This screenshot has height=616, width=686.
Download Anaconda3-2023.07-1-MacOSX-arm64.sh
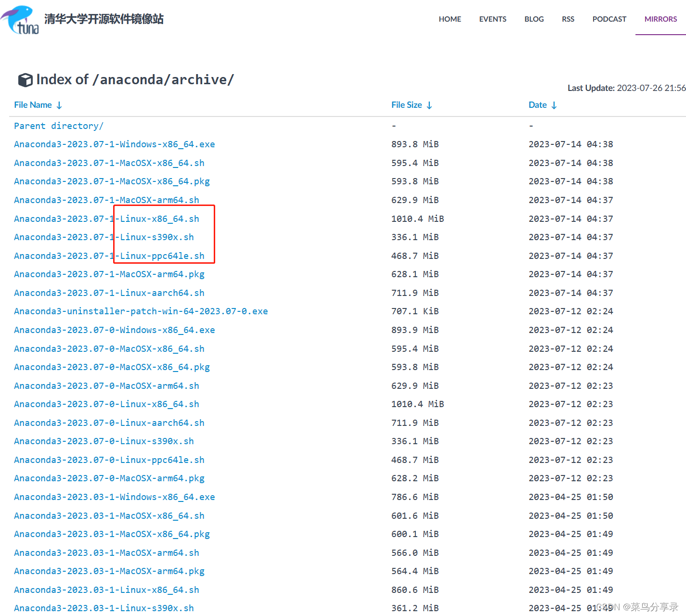point(106,200)
